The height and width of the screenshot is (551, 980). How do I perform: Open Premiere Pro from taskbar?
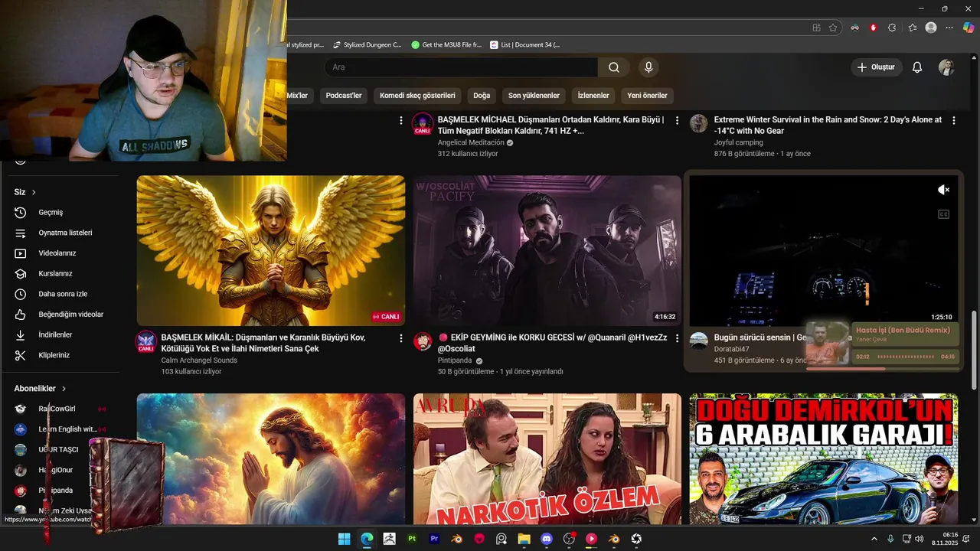tap(434, 539)
